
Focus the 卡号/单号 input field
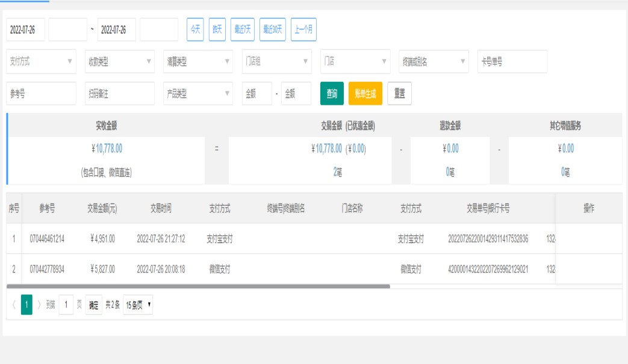[x=512, y=61]
